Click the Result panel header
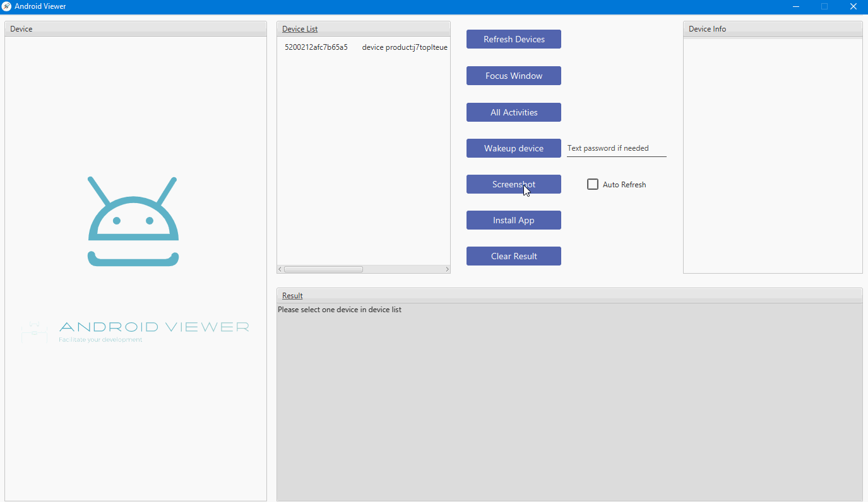Image resolution: width=868 pixels, height=502 pixels. 569,296
